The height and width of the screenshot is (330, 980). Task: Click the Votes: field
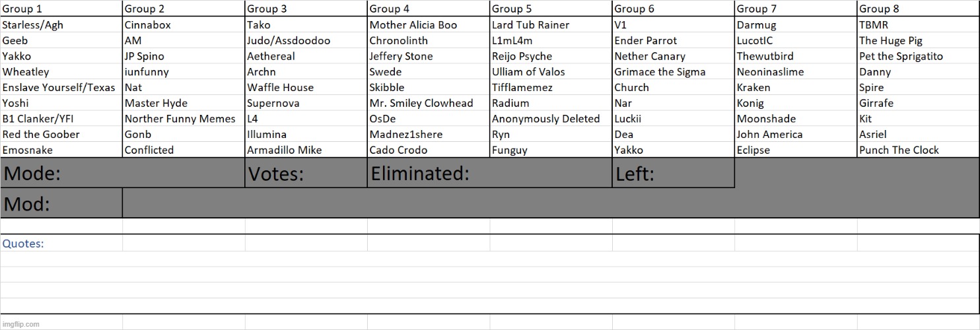pos(306,174)
